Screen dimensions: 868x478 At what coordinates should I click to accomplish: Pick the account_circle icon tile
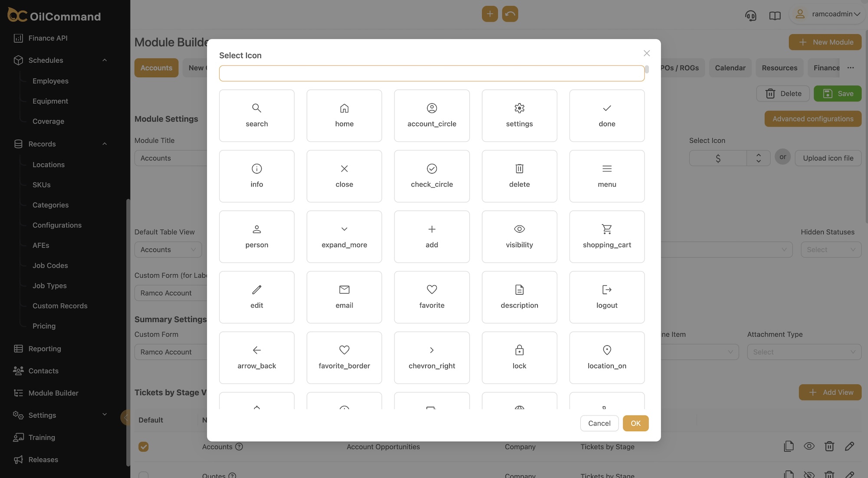coord(431,115)
